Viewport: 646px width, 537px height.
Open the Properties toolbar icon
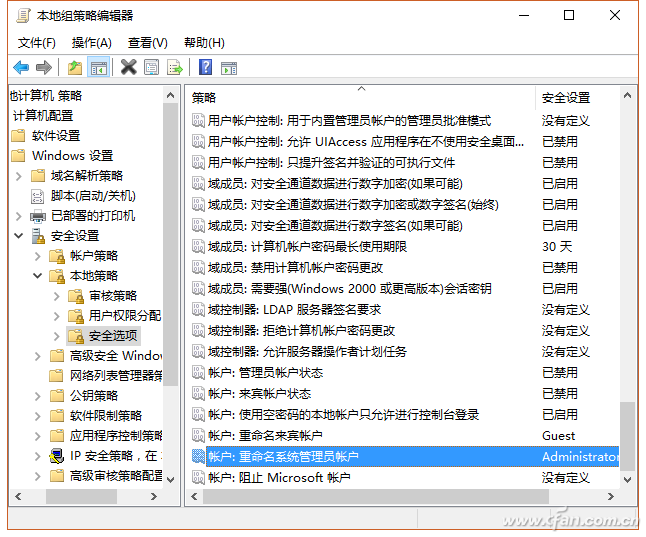pyautogui.click(x=152, y=67)
